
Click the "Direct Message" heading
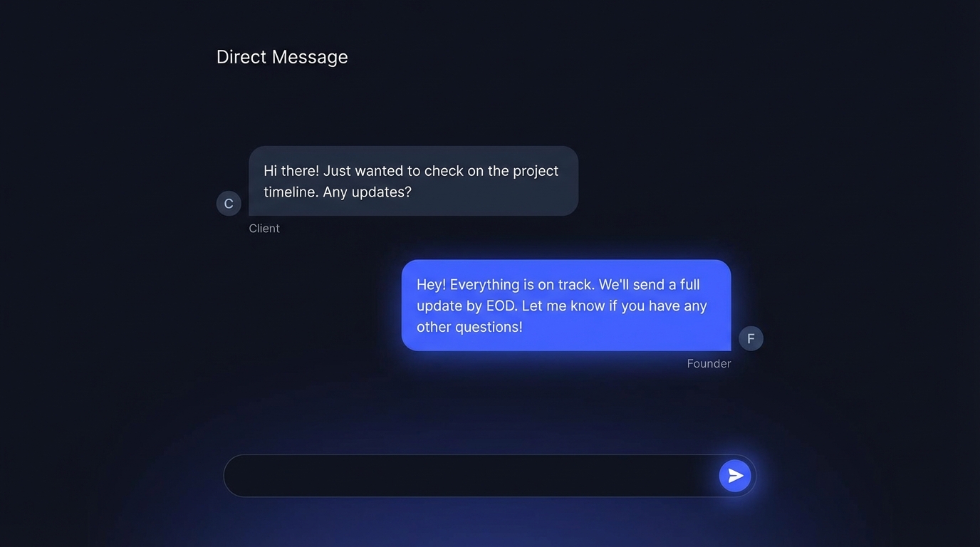[x=282, y=57]
